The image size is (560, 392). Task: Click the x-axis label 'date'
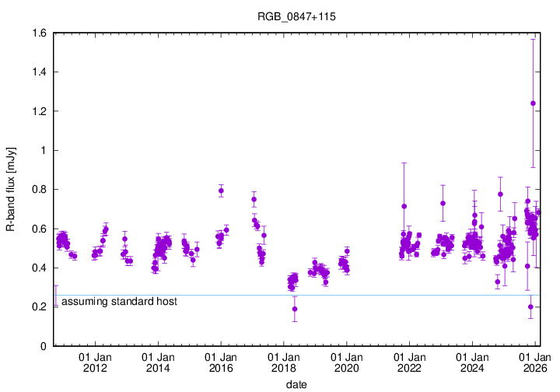296,384
